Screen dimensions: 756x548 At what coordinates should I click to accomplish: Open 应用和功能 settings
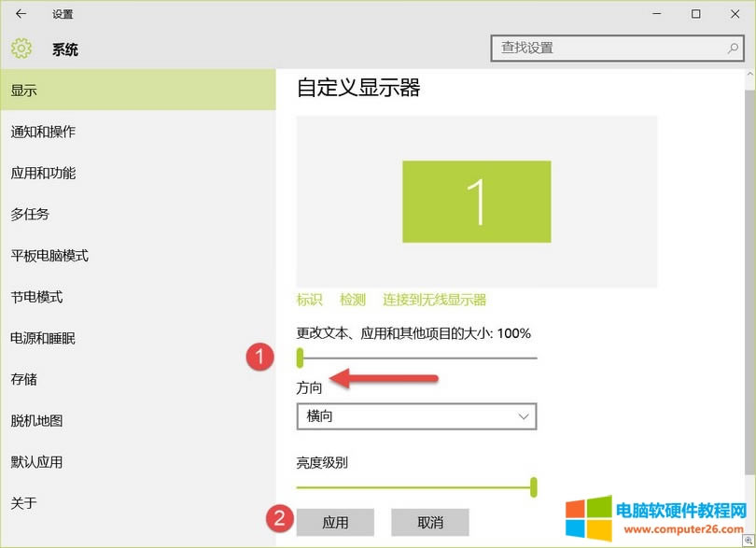[138, 173]
